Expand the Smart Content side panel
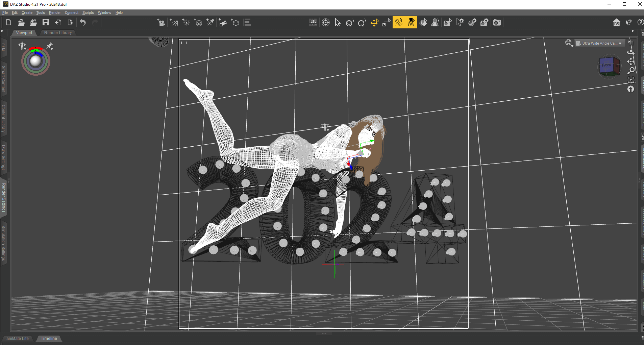The height and width of the screenshot is (345, 644). [3, 79]
